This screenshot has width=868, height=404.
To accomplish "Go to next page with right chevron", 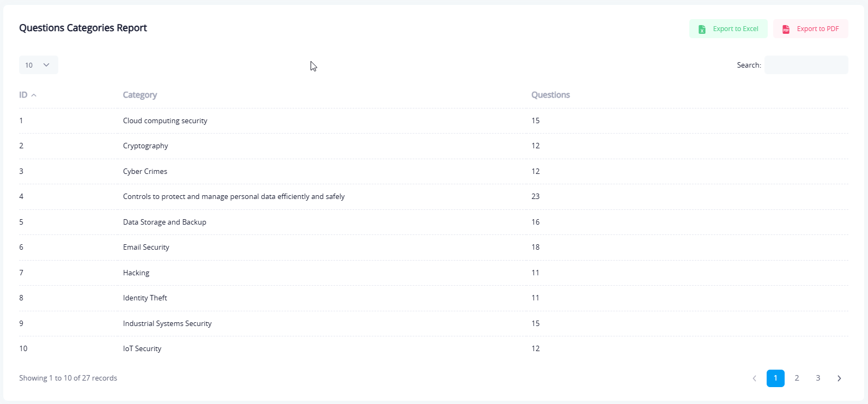I will 839,378.
